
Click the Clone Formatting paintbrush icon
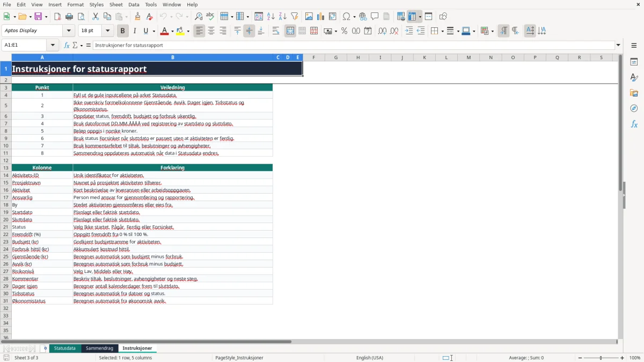point(137,17)
